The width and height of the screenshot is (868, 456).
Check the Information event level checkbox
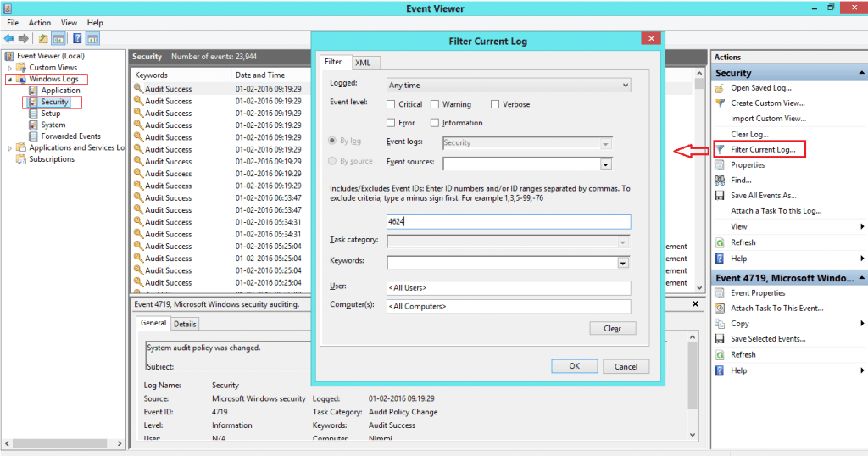pos(435,123)
